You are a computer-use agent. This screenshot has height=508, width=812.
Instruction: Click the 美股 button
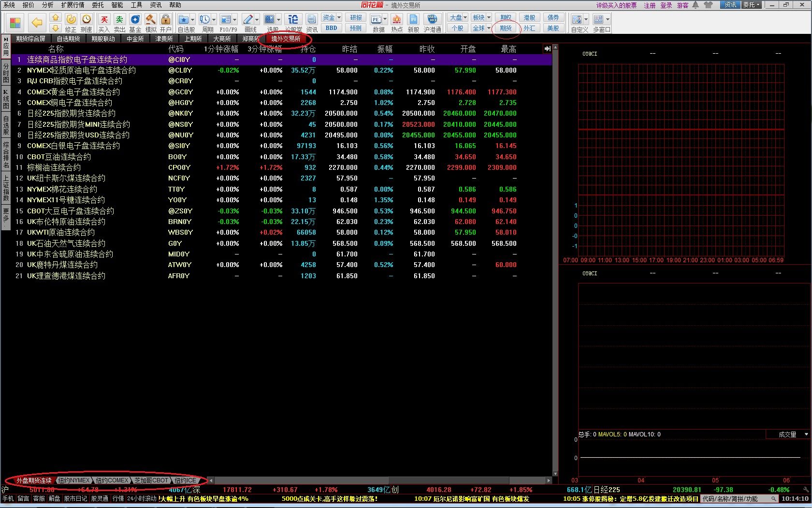coord(553,28)
